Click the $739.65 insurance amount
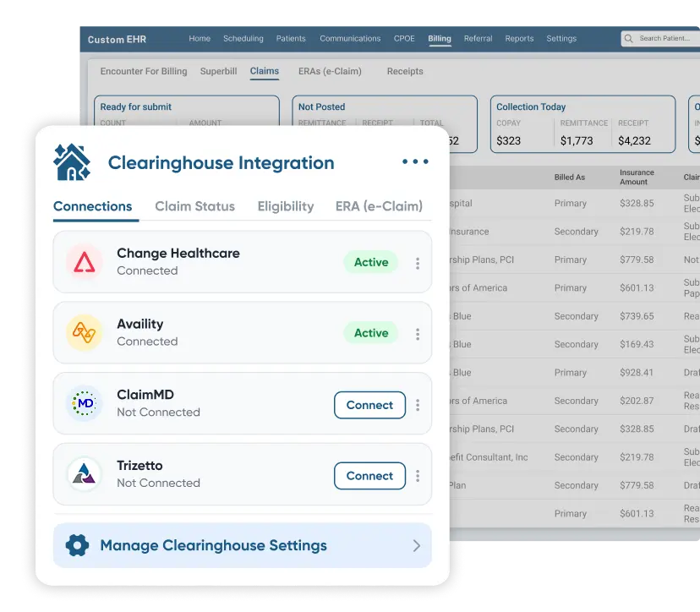This screenshot has height=612, width=700. [637, 316]
